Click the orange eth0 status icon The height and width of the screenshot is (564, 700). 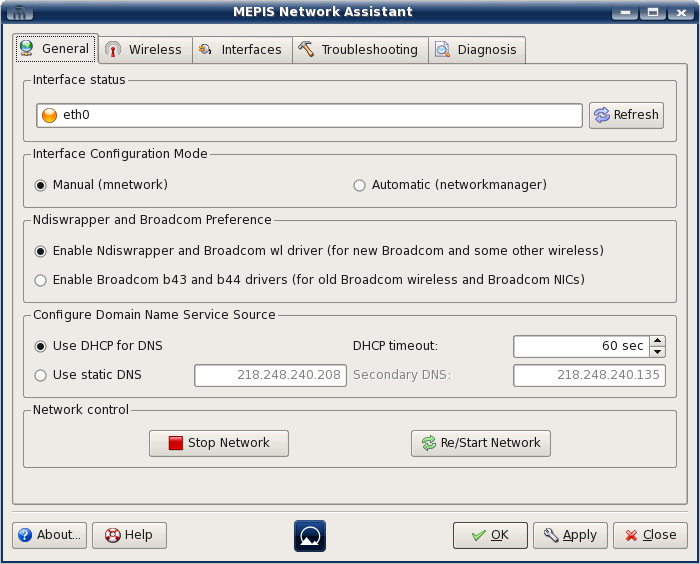point(49,115)
